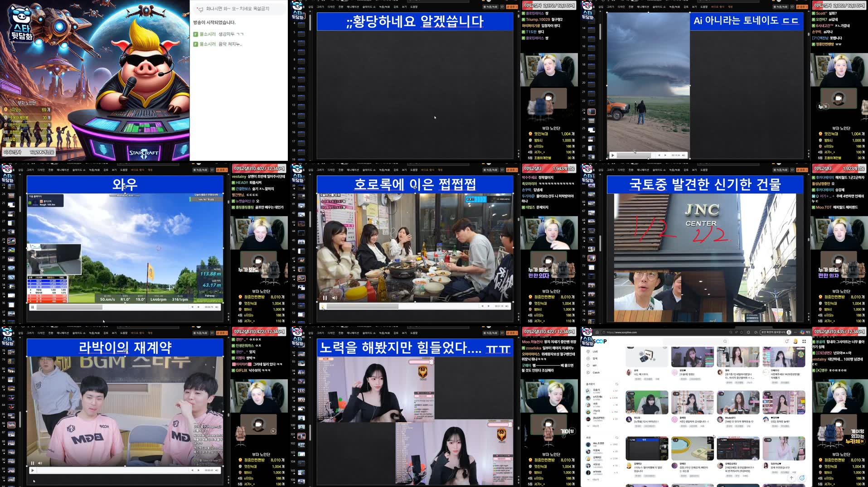Open the notification bell icon on SOOP
Viewport: 868px width, 487px height.
pyautogui.click(x=787, y=341)
